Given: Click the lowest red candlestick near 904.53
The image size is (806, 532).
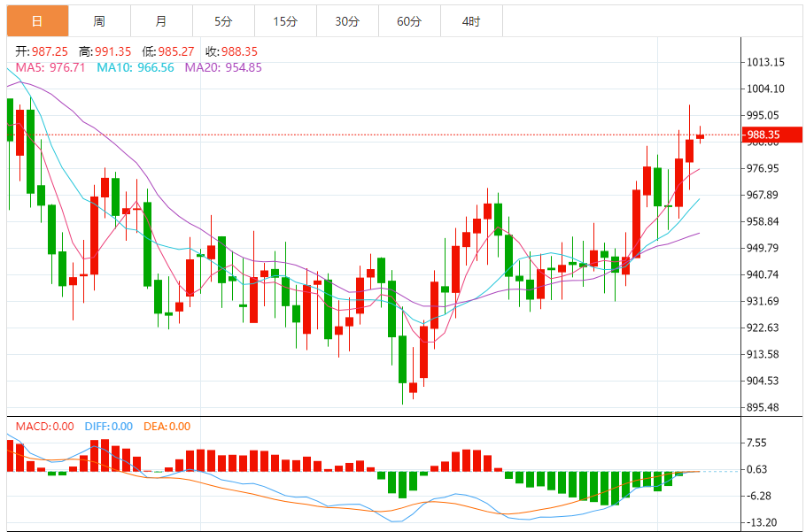Looking at the screenshot, I should (x=413, y=387).
